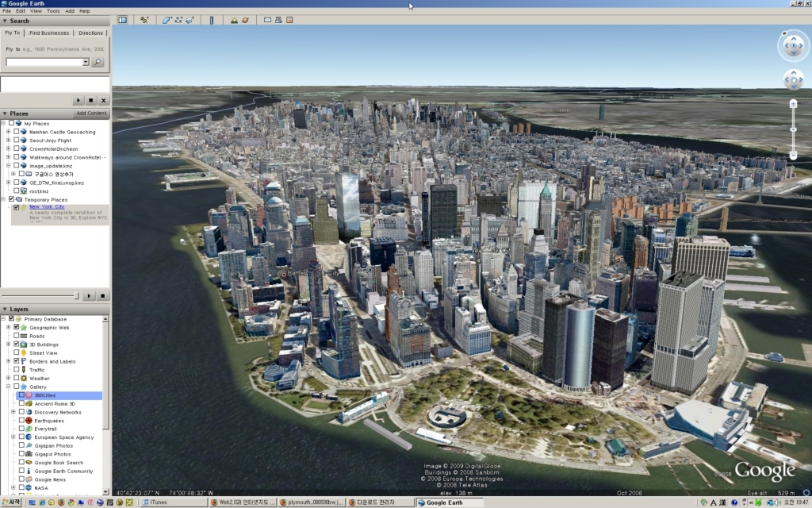Check the Ancient Rome 3D layer
The height and width of the screenshot is (508, 812).
21,404
